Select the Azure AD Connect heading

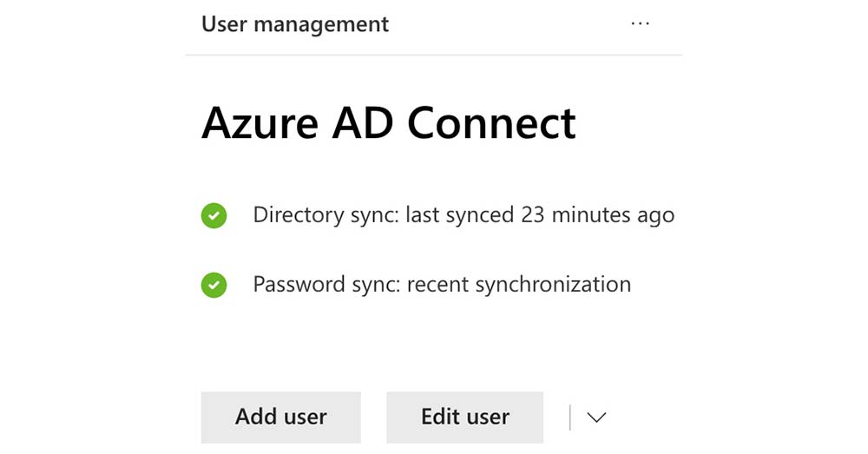[x=388, y=123]
